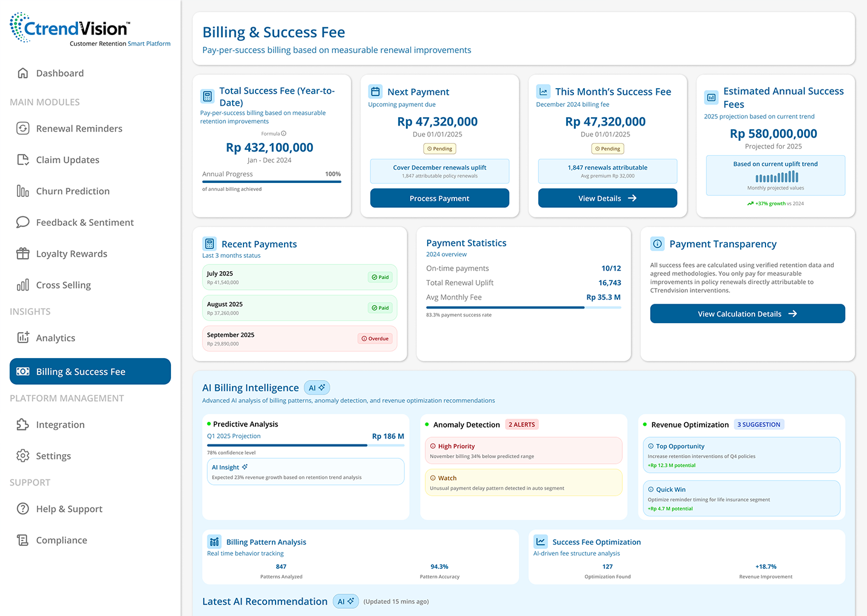867x616 pixels.
Task: Click the Annual Progress bar
Action: tap(271, 182)
